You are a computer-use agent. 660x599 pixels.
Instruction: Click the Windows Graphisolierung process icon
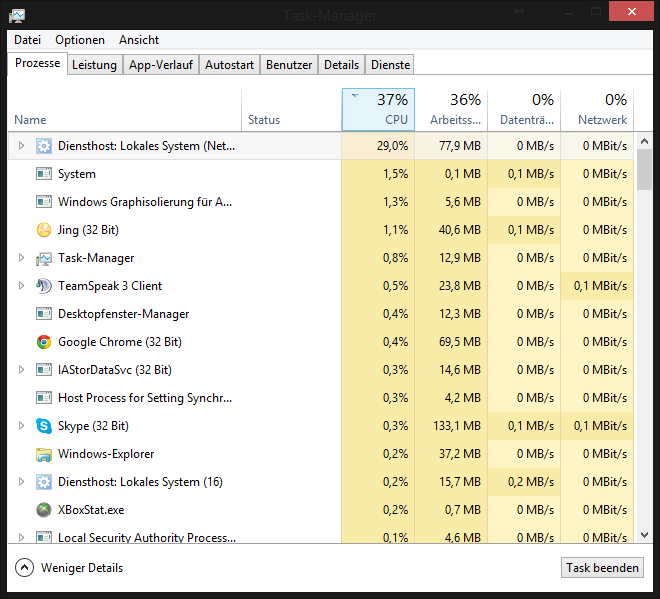(x=44, y=202)
